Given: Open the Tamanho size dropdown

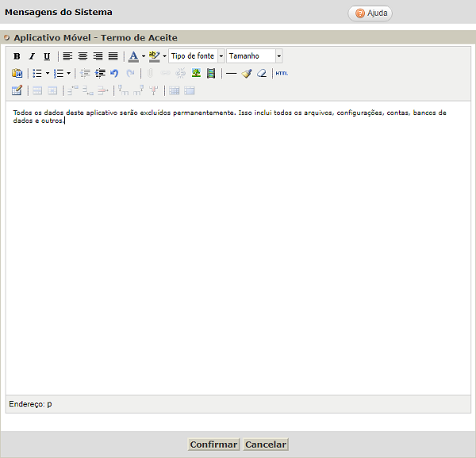Looking at the screenshot, I should [x=278, y=56].
